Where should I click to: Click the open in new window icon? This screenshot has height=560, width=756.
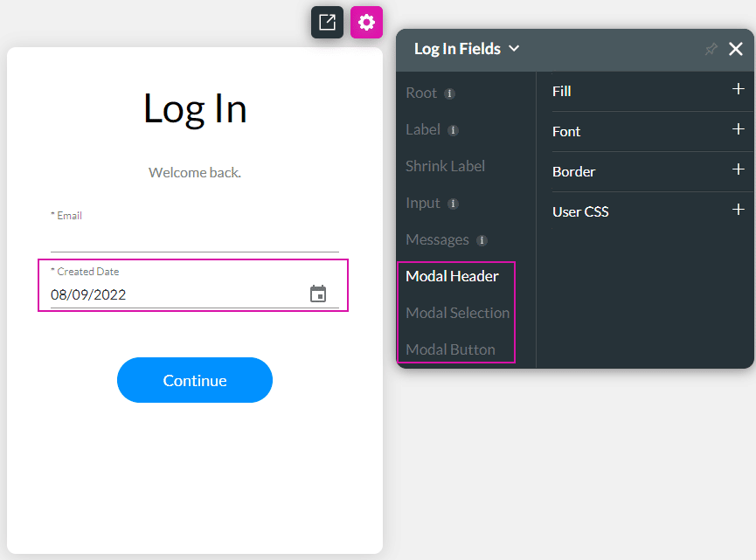tap(327, 23)
